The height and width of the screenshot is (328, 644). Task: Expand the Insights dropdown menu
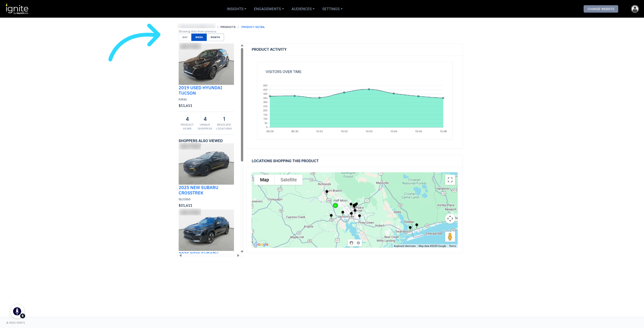(x=236, y=9)
